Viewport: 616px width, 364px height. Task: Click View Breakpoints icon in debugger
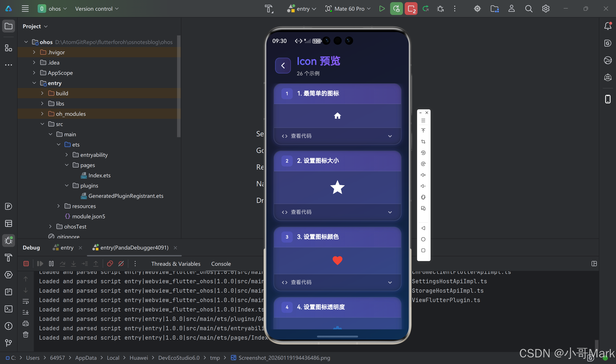click(110, 264)
